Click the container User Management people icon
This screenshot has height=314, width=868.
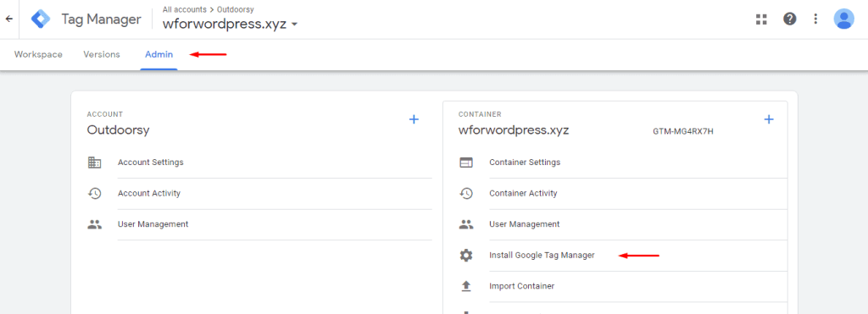[x=466, y=224]
